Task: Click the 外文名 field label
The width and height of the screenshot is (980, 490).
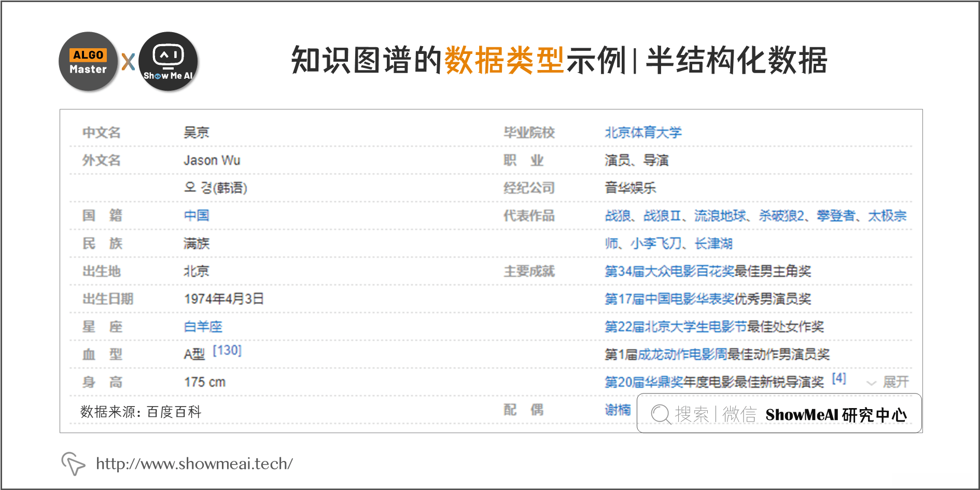Action: (x=102, y=160)
